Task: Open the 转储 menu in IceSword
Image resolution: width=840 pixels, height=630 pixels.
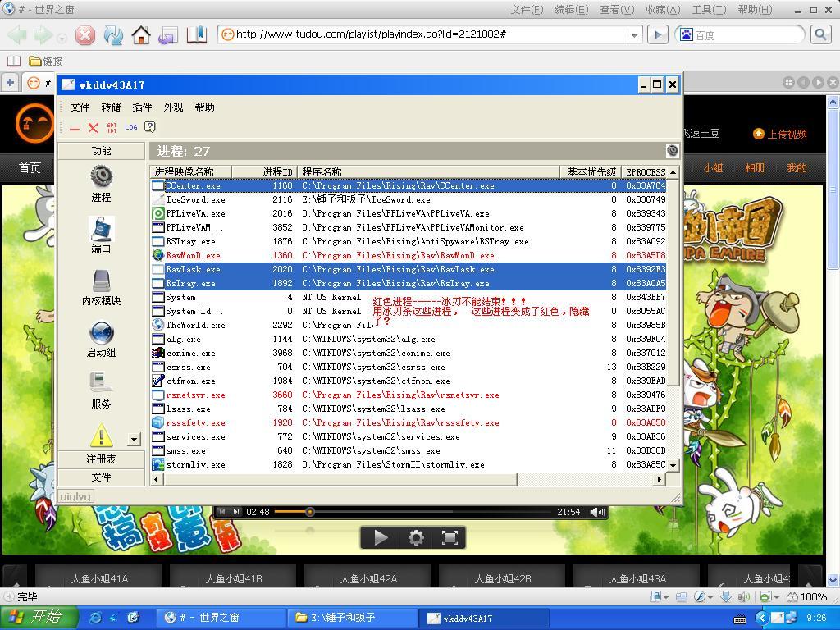Action: (111, 107)
